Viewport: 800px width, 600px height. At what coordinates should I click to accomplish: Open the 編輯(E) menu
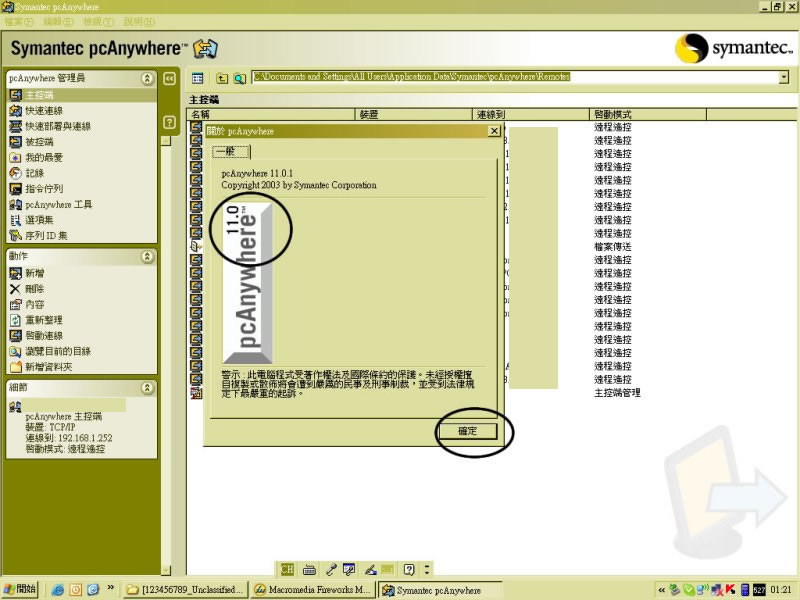[x=58, y=22]
